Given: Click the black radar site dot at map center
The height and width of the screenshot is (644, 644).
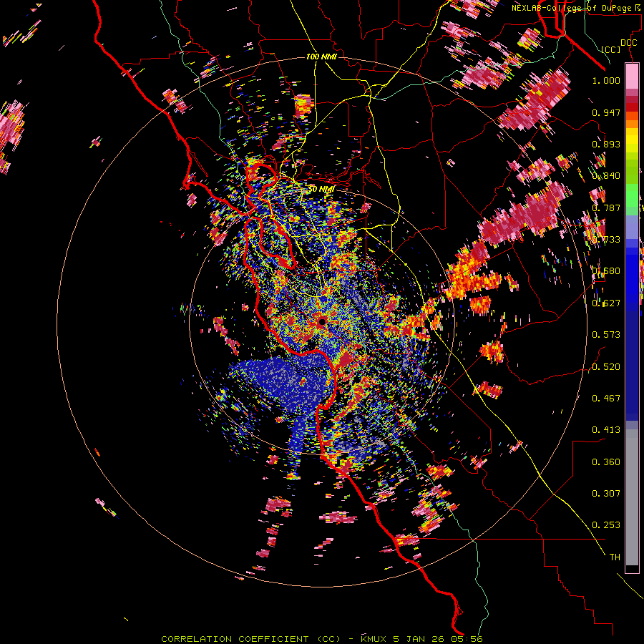Looking at the screenshot, I should click(322, 321).
